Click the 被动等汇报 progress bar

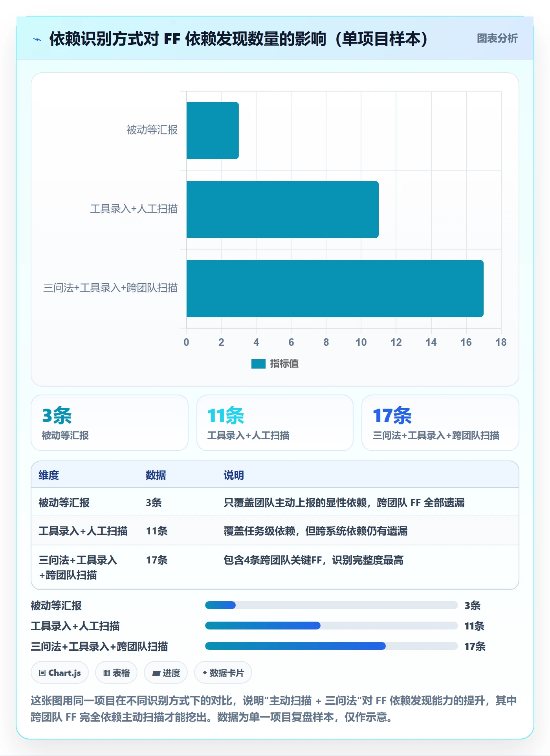(x=332, y=605)
